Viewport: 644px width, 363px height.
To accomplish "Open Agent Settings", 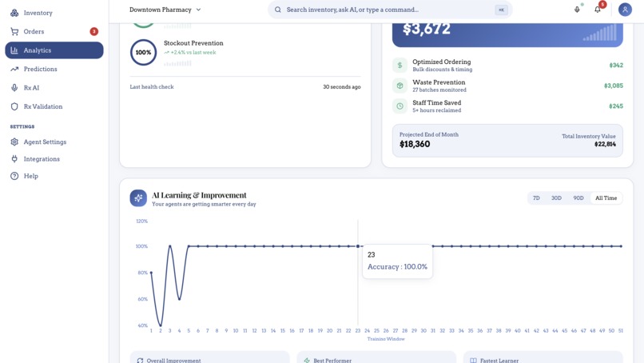I will [x=54, y=142].
